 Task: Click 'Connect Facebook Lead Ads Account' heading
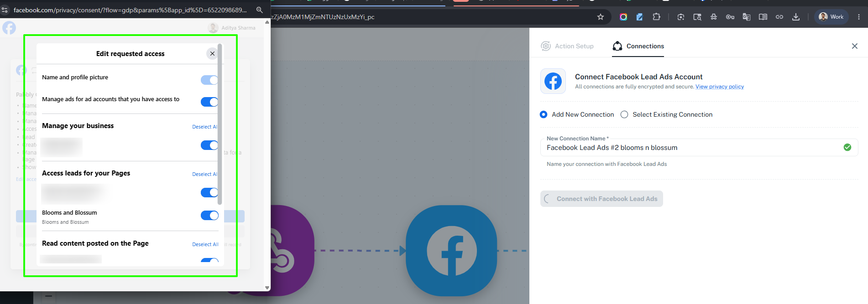(x=638, y=77)
